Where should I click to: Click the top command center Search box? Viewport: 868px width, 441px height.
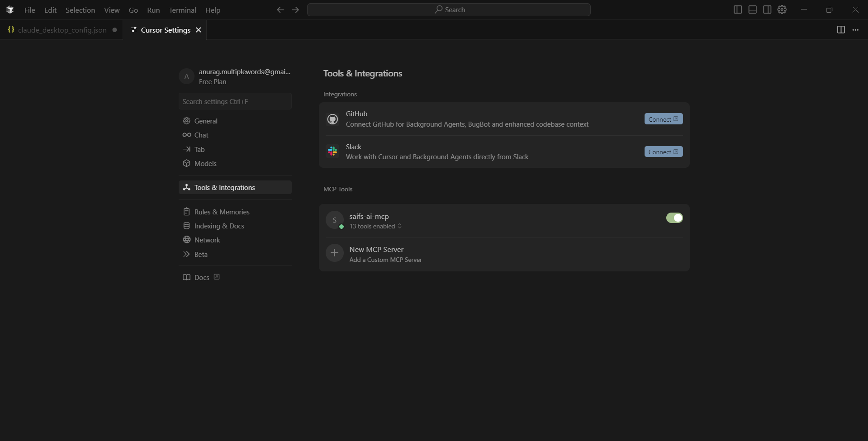tap(449, 9)
